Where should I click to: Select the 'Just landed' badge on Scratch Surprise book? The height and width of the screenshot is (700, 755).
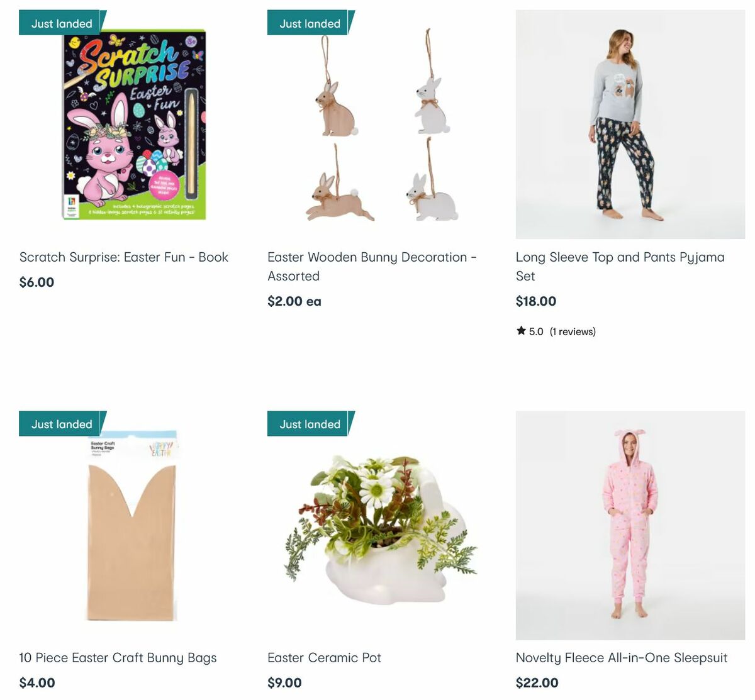60,23
